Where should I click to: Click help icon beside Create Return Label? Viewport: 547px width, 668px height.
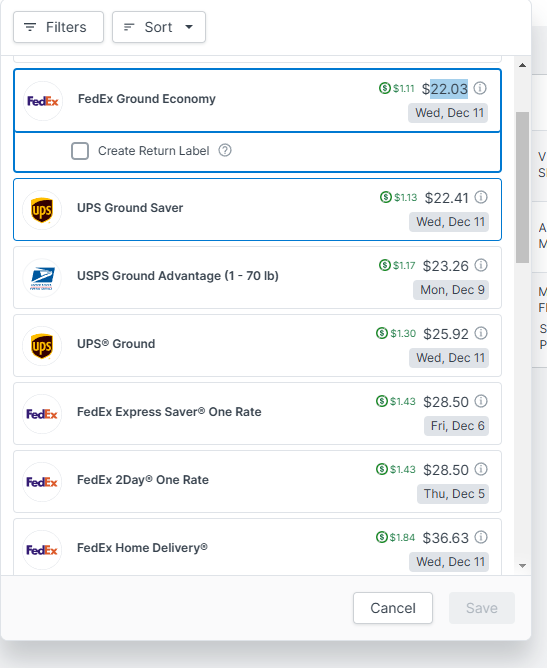tap(225, 150)
